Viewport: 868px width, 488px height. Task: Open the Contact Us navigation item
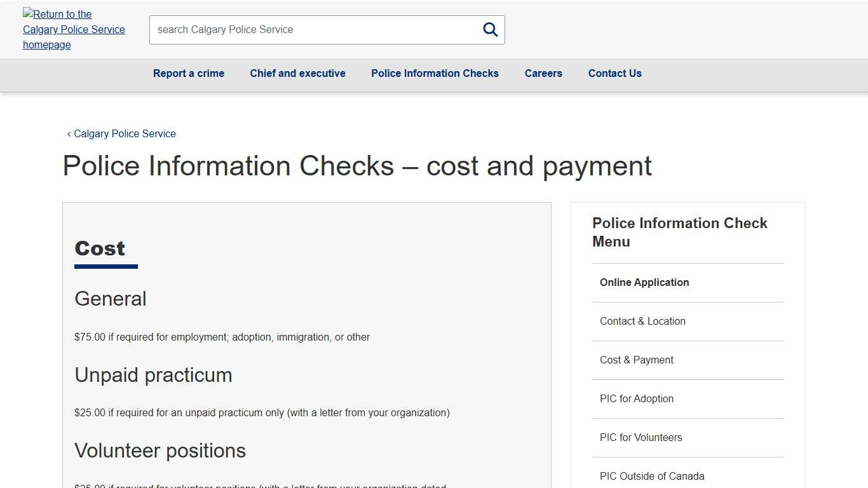614,73
